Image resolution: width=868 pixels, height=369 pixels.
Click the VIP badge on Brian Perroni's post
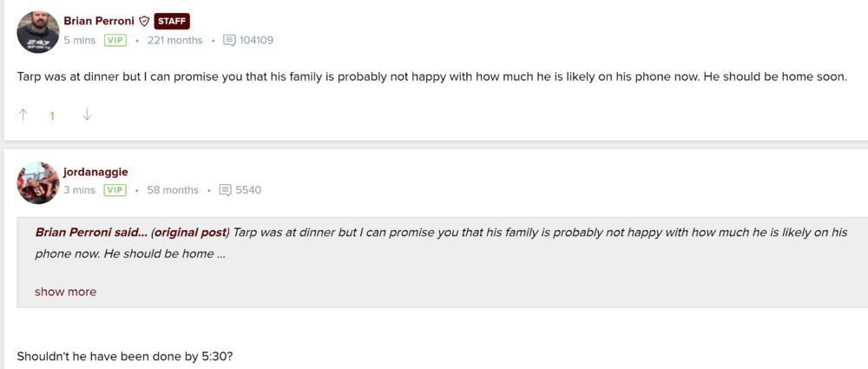pos(115,40)
